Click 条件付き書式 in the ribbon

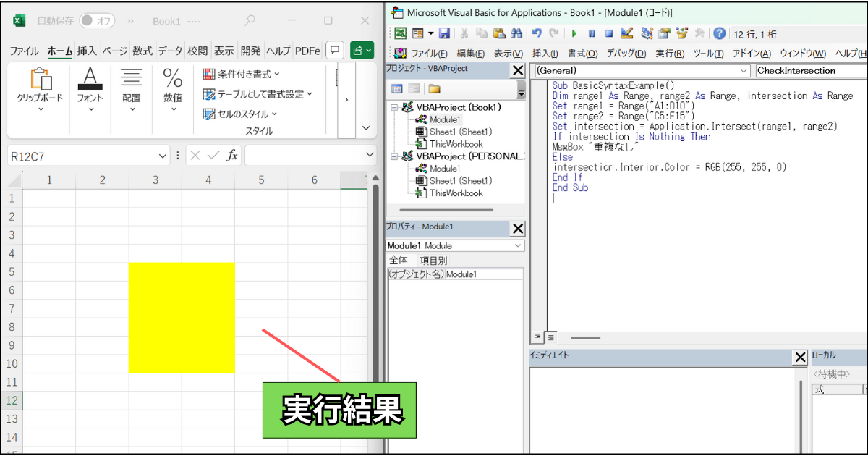tap(241, 74)
